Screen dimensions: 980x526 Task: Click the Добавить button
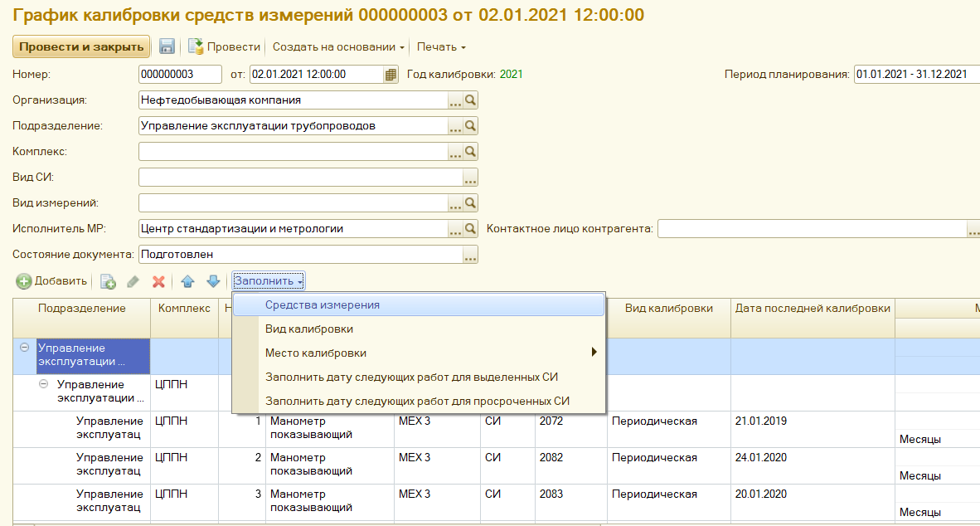click(x=51, y=281)
